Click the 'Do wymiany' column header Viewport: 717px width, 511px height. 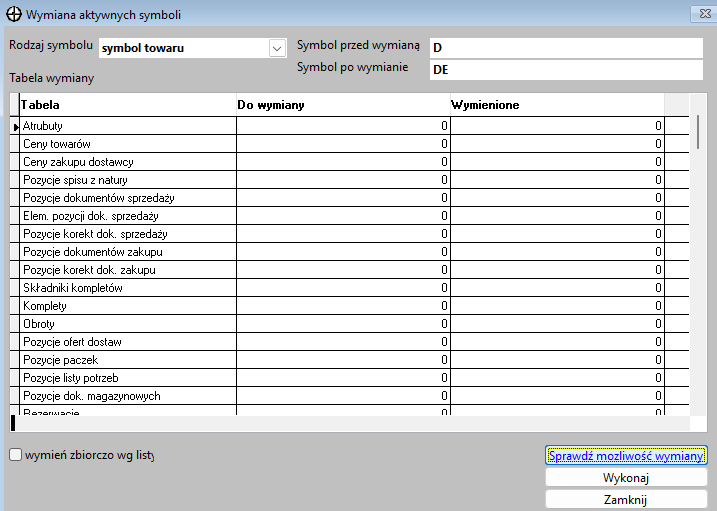coord(343,105)
